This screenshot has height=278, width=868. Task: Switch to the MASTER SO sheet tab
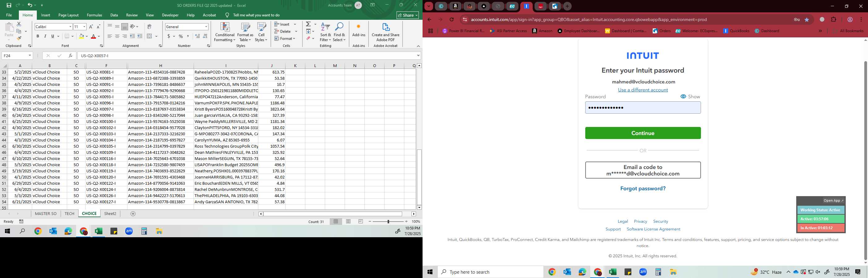click(x=46, y=214)
